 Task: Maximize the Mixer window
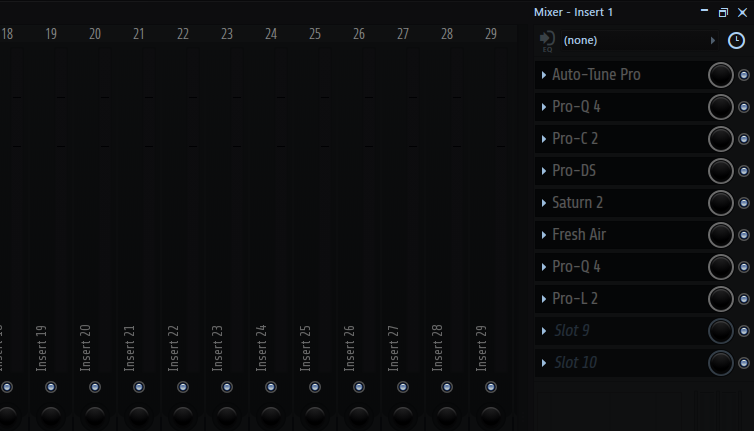point(723,13)
